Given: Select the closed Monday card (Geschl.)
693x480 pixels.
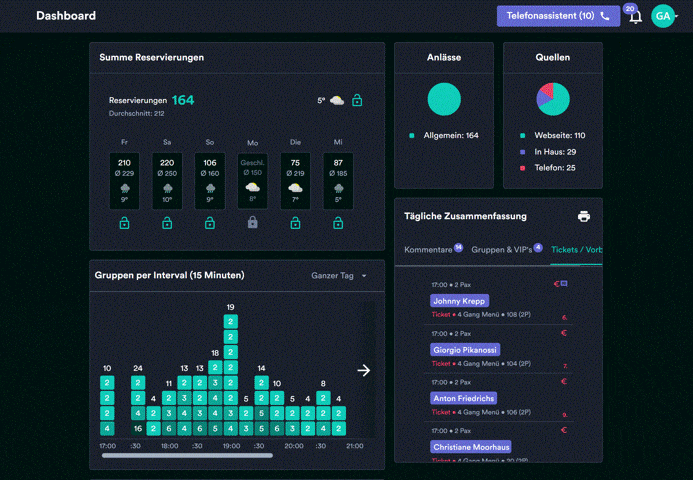Looking at the screenshot, I should 252,181.
